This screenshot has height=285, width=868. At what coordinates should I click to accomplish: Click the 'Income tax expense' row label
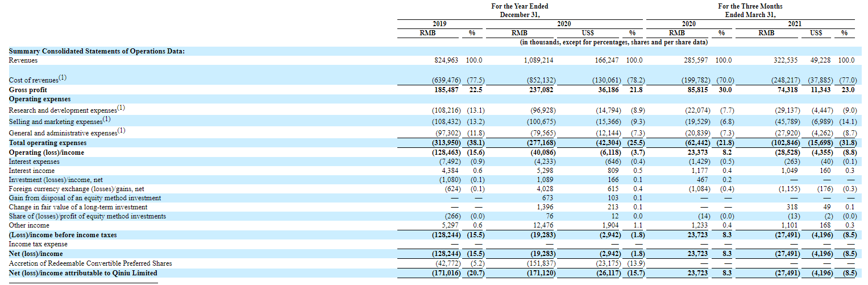tap(36, 243)
